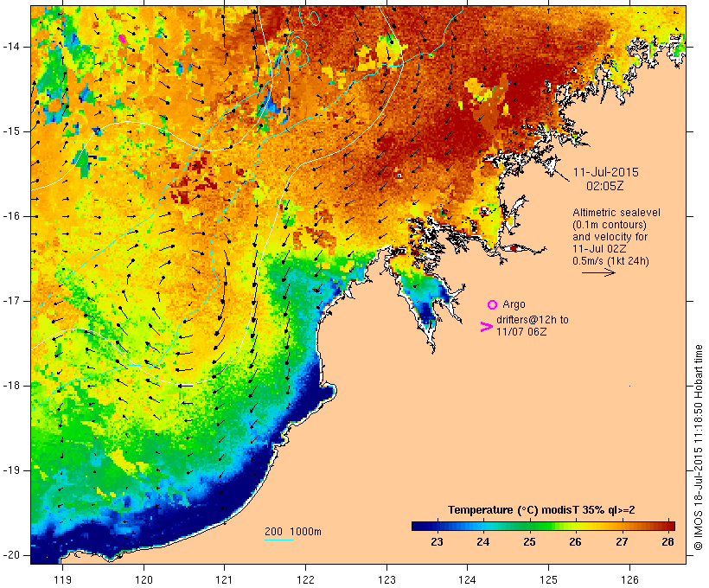The width and height of the screenshot is (709, 588).
Task: Click the '(0.1m contours)' text
Action: (x=610, y=225)
